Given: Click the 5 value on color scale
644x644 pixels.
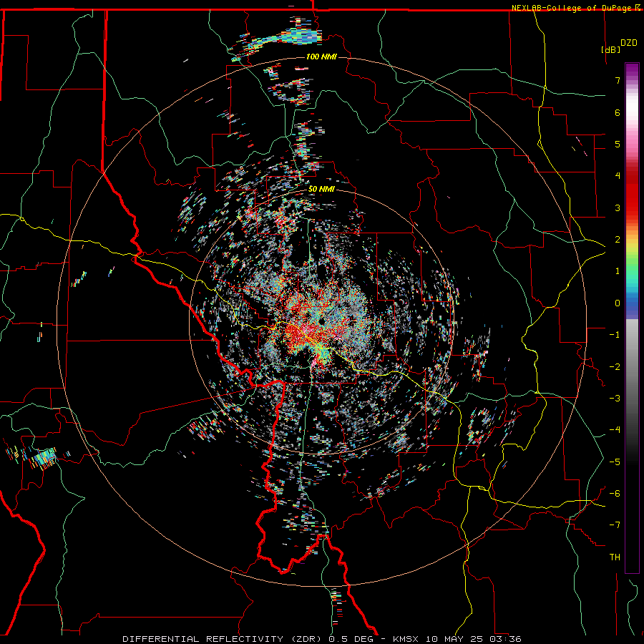Looking at the screenshot, I should pyautogui.click(x=618, y=144).
